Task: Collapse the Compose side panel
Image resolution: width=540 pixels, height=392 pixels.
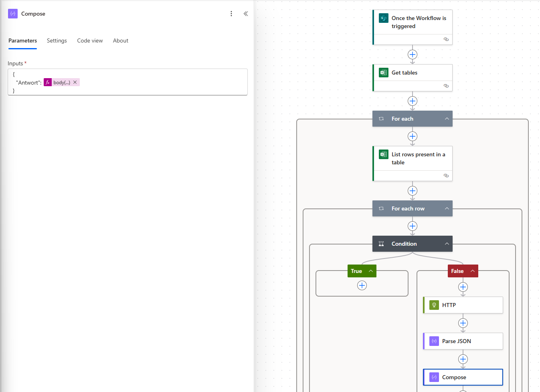Action: pos(246,14)
